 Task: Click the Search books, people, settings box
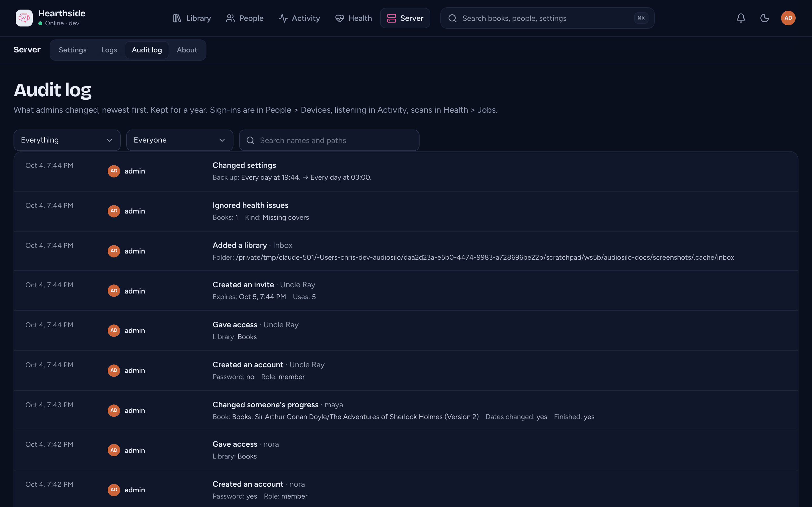pyautogui.click(x=547, y=18)
